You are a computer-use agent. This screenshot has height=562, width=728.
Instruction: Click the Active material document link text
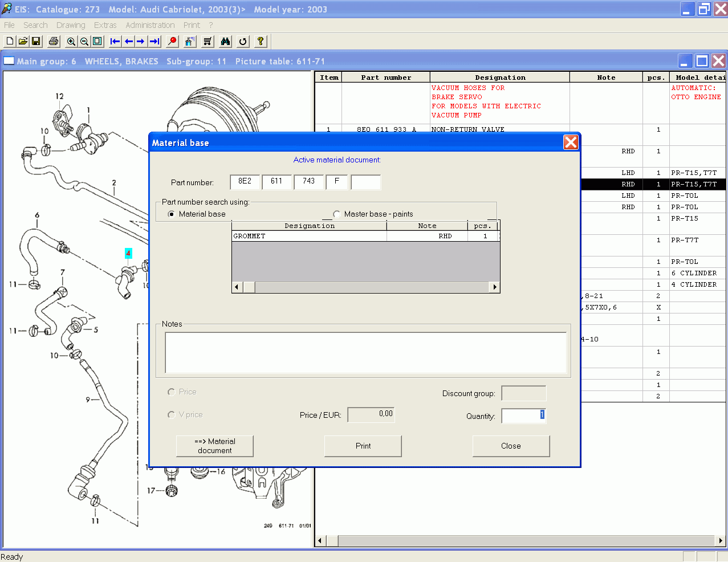click(x=337, y=160)
